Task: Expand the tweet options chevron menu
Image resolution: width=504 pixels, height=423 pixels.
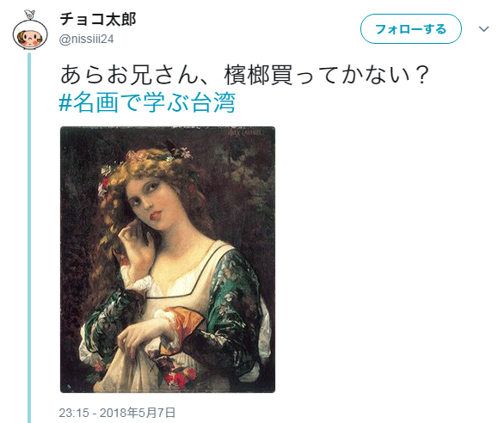Action: pyautogui.click(x=483, y=29)
